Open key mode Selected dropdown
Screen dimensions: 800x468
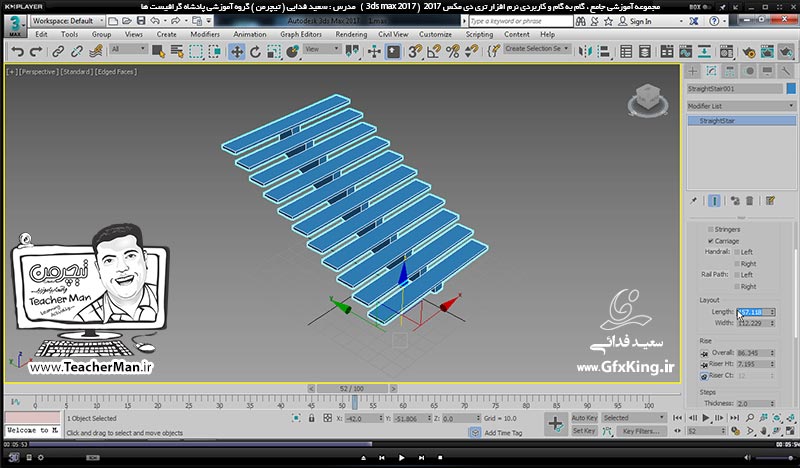(634, 417)
